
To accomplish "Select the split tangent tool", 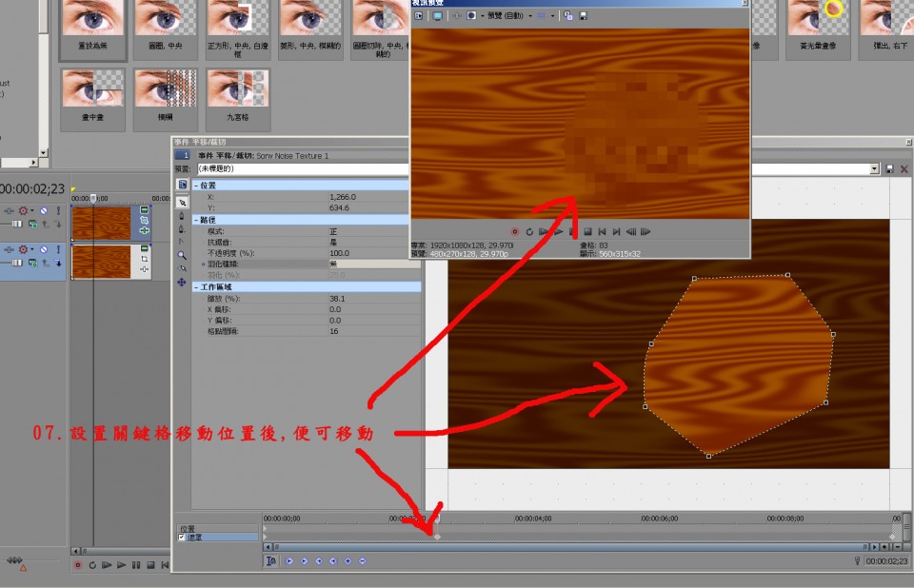I will pyautogui.click(x=182, y=242).
